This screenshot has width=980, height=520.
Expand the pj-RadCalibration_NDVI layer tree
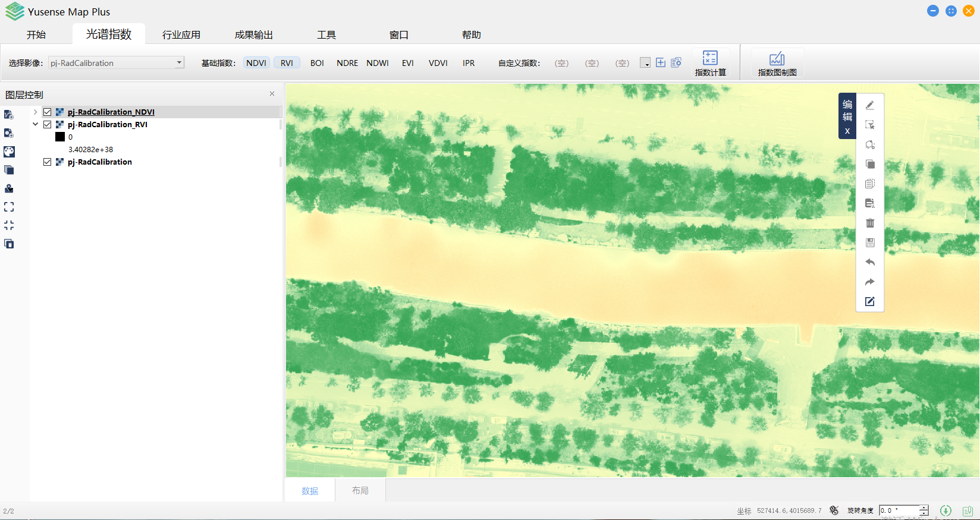[35, 112]
